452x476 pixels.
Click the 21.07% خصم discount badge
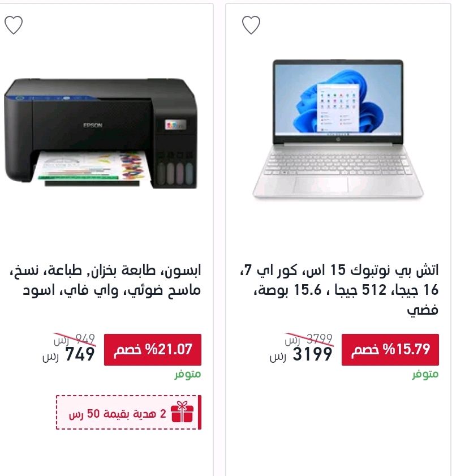[x=153, y=350]
